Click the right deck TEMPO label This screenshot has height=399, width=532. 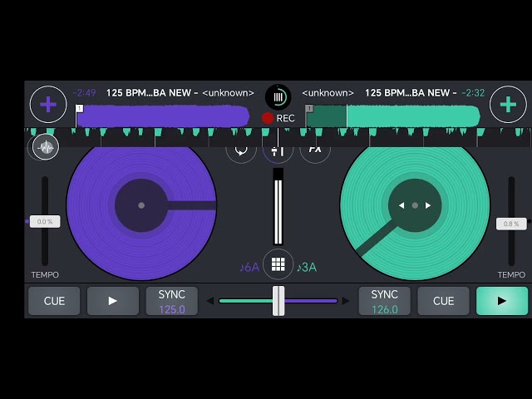511,274
